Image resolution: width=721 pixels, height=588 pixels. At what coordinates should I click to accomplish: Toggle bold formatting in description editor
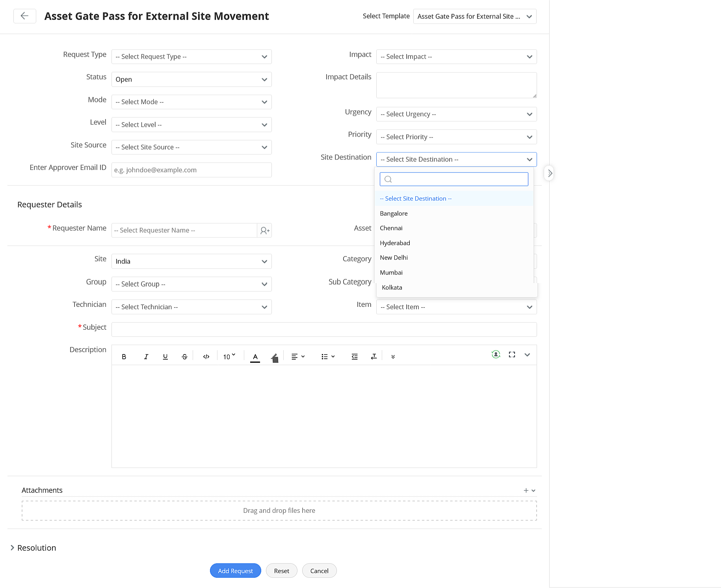click(124, 357)
